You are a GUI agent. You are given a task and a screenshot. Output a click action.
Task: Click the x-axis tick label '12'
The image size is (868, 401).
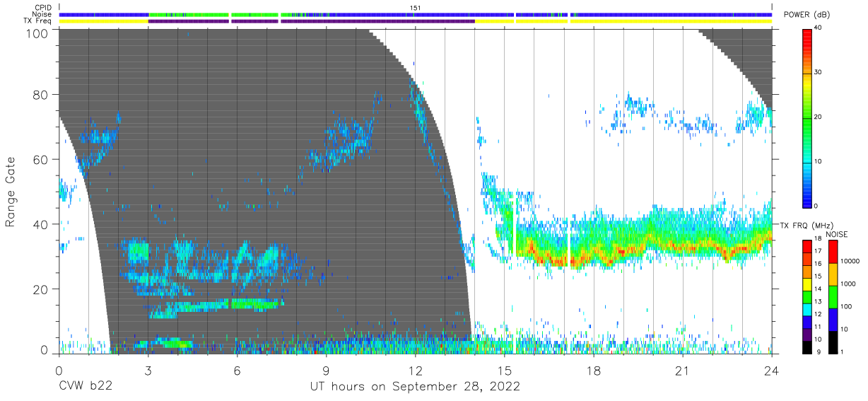tap(415, 371)
